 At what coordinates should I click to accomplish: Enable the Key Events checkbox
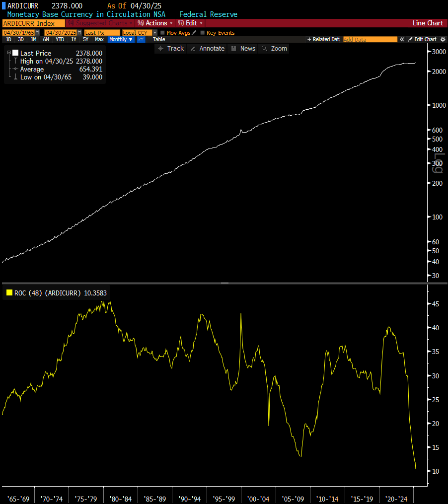click(x=202, y=32)
